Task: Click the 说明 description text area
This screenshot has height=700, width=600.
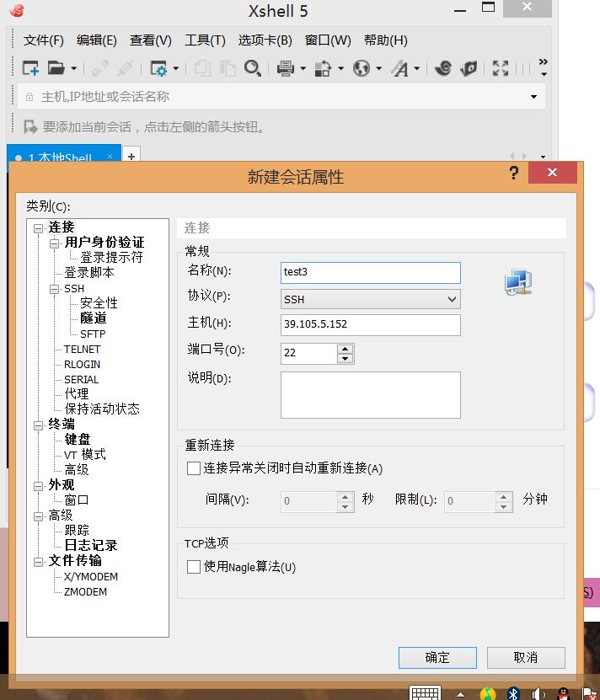Action: [370, 394]
